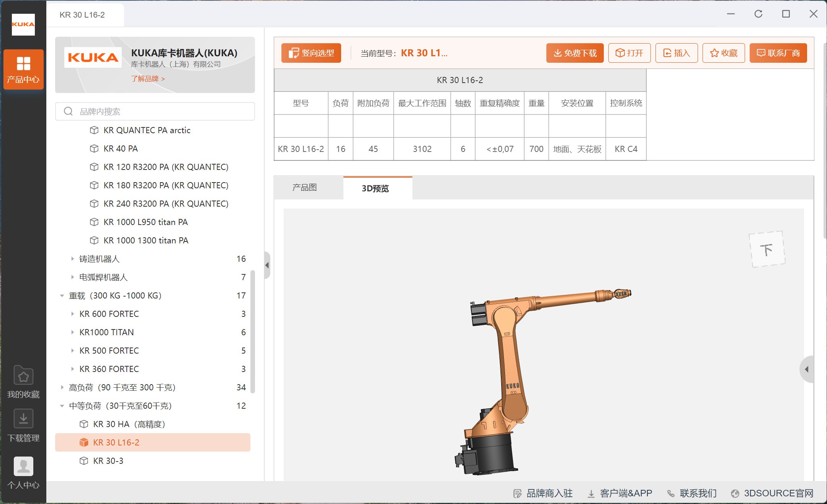Click the 重复精确度 column header
The height and width of the screenshot is (504, 827).
tap(500, 103)
